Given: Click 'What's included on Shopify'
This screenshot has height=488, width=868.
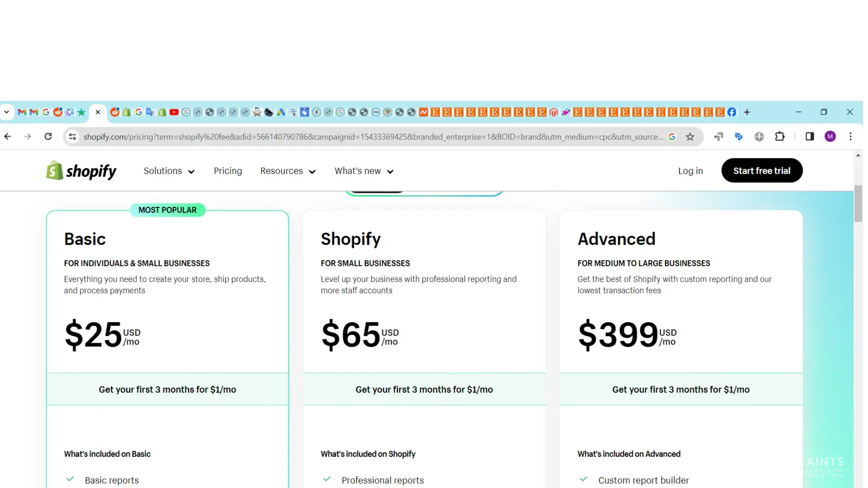Looking at the screenshot, I should 368,454.
